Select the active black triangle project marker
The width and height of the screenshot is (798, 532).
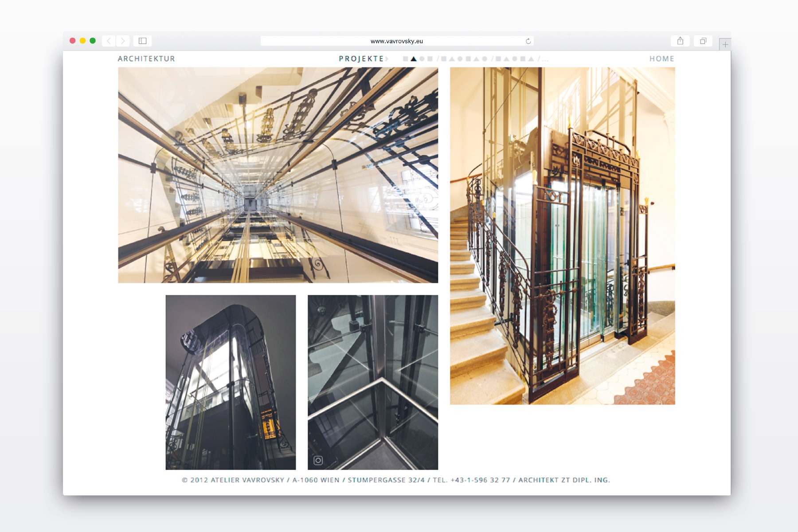coord(414,59)
